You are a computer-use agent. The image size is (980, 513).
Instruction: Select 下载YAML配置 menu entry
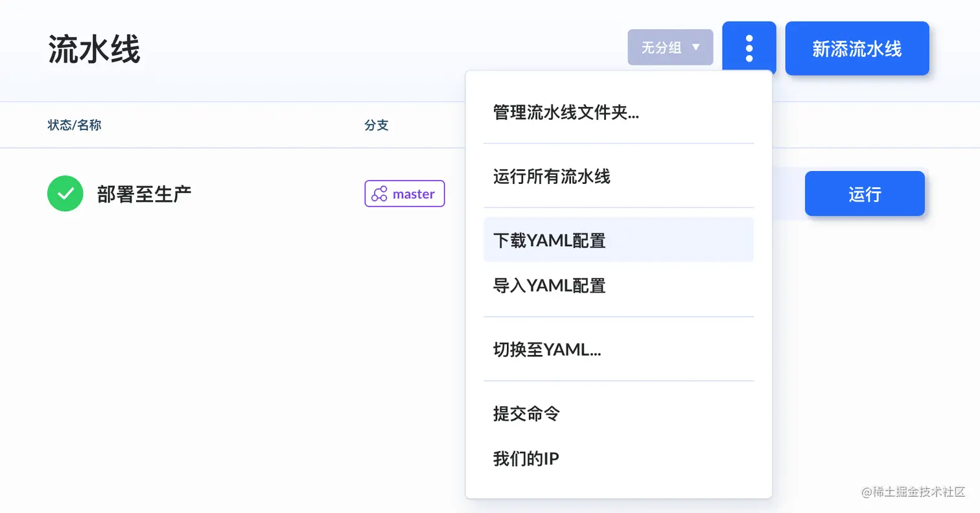619,240
